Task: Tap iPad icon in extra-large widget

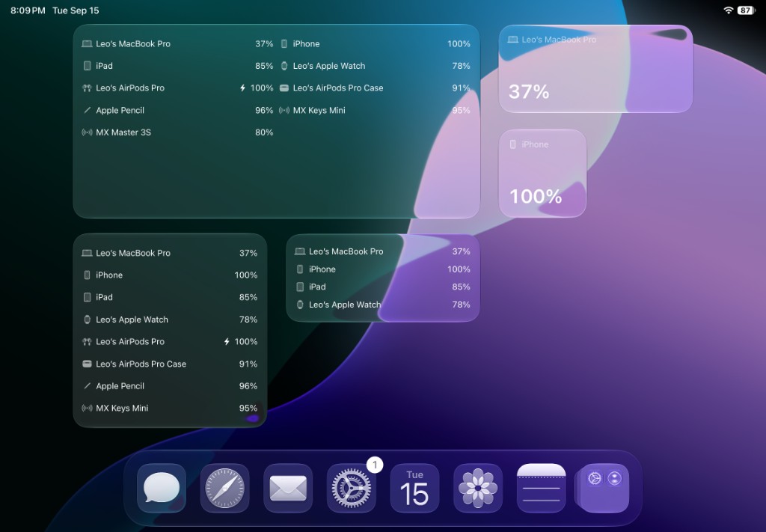Action: tap(87, 65)
